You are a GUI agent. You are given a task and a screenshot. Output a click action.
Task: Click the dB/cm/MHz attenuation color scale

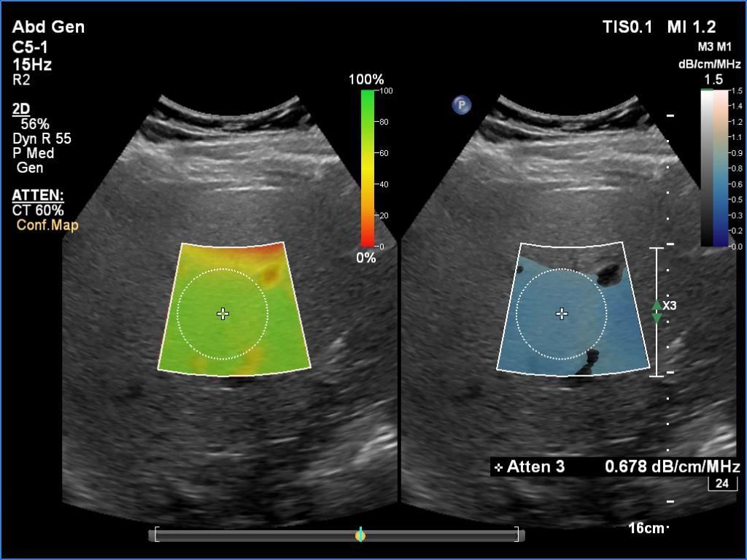coord(714,168)
